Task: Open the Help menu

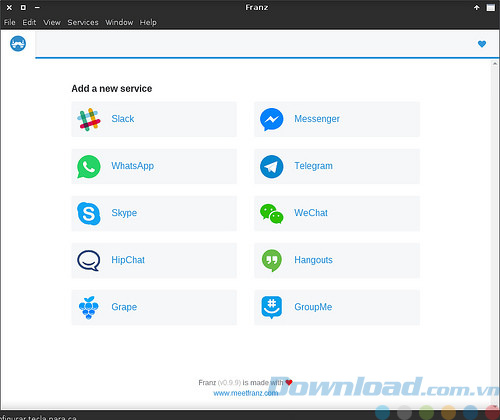Action: pos(148,22)
